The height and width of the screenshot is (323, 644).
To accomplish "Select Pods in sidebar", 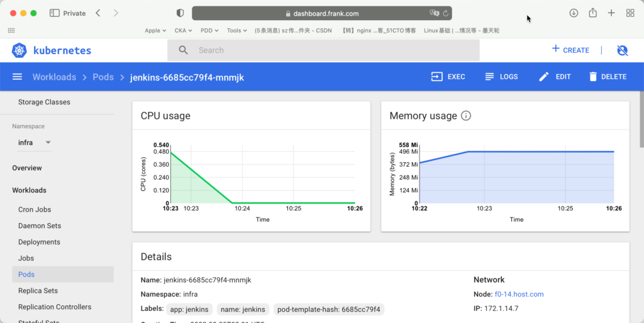I will [63, 274].
